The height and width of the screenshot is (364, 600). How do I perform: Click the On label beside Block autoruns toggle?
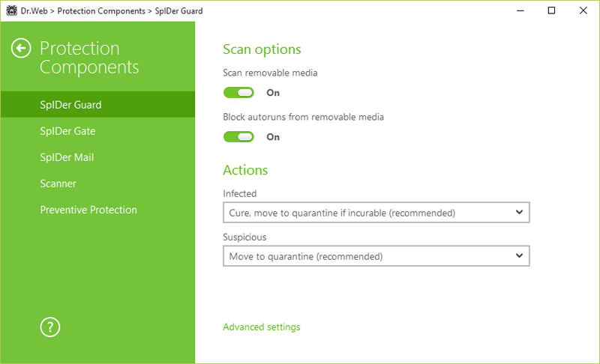[x=273, y=137]
